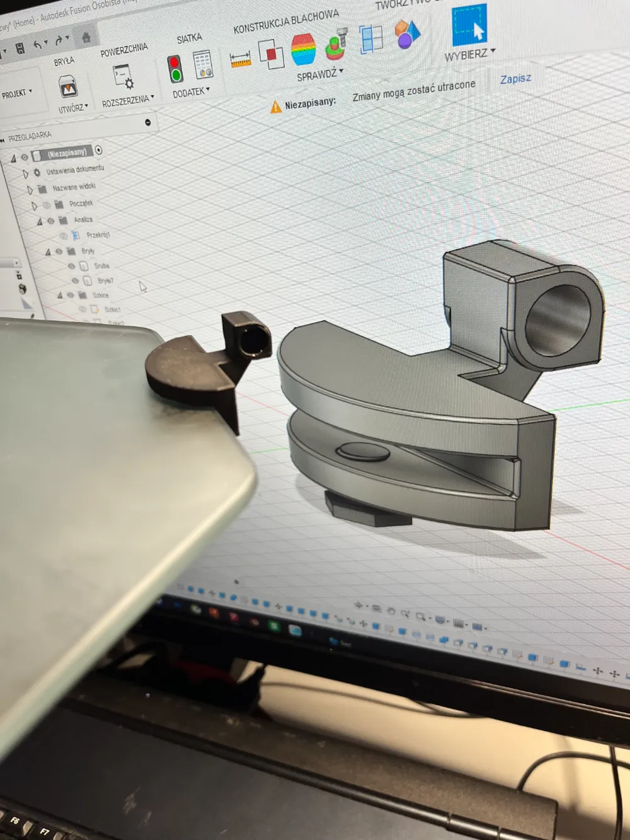Toggle visibility eye of Szkice folder
The height and width of the screenshot is (840, 630).
(x=71, y=295)
